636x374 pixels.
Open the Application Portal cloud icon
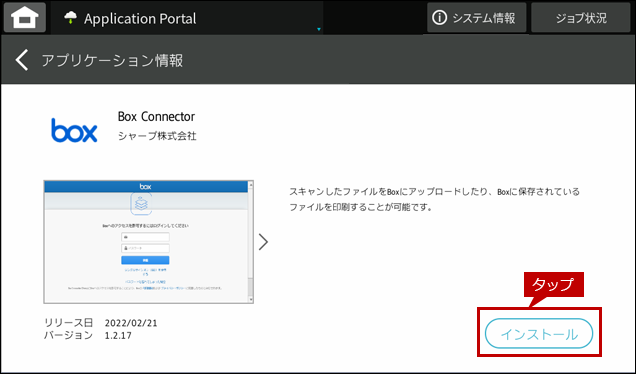point(71,18)
